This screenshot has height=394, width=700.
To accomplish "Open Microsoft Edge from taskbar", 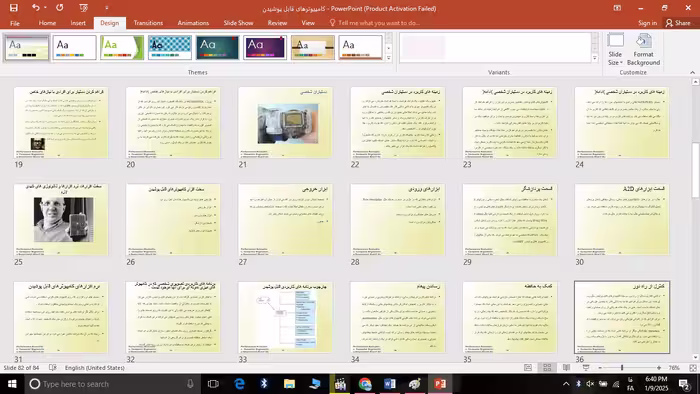I will point(239,384).
